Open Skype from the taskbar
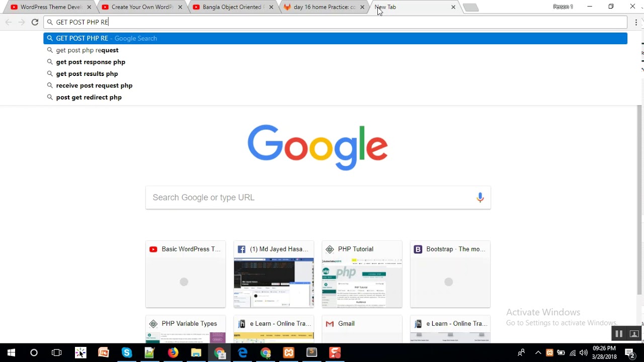 click(x=126, y=353)
